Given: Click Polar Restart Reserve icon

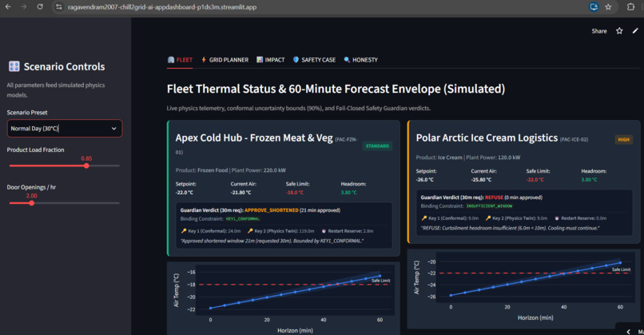Looking at the screenshot, I should click(557, 218).
